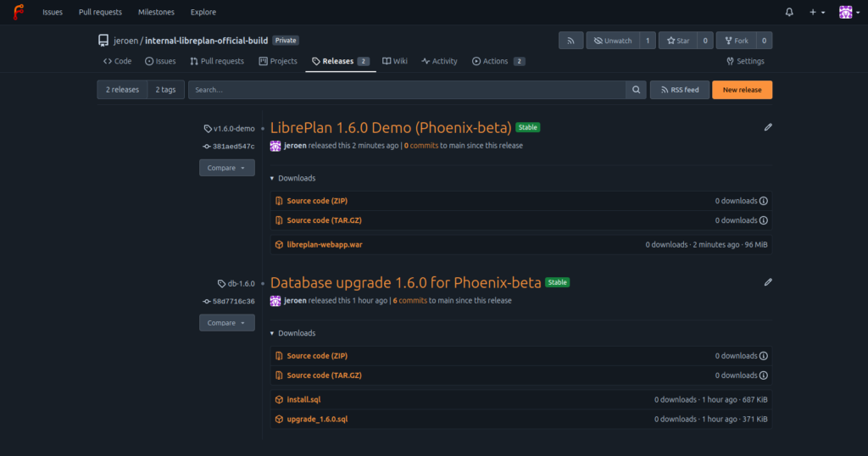Star the repository

pyautogui.click(x=676, y=41)
